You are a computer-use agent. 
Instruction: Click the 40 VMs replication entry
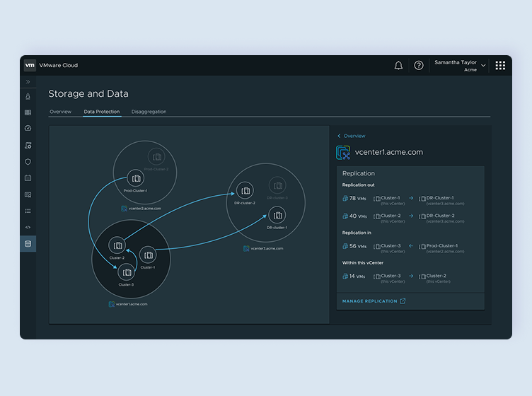pos(355,216)
